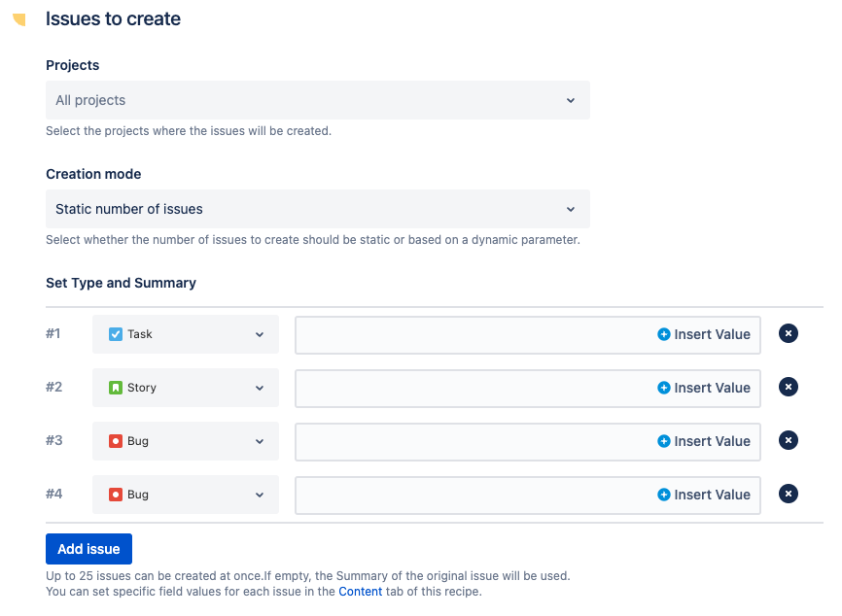Viewport: 842px width, 616px height.
Task: Open the All projects dropdown
Action: coord(317,100)
